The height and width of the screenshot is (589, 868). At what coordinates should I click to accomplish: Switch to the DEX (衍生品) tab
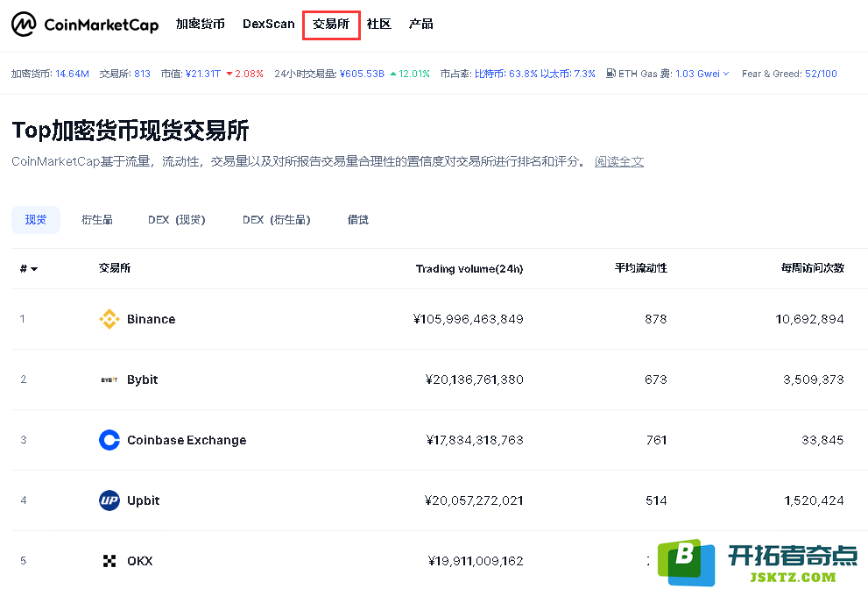pyautogui.click(x=276, y=219)
